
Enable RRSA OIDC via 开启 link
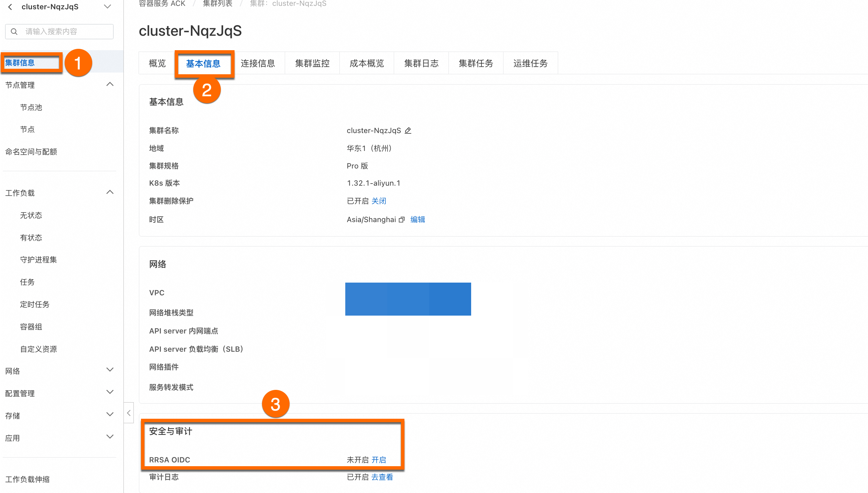tap(379, 460)
